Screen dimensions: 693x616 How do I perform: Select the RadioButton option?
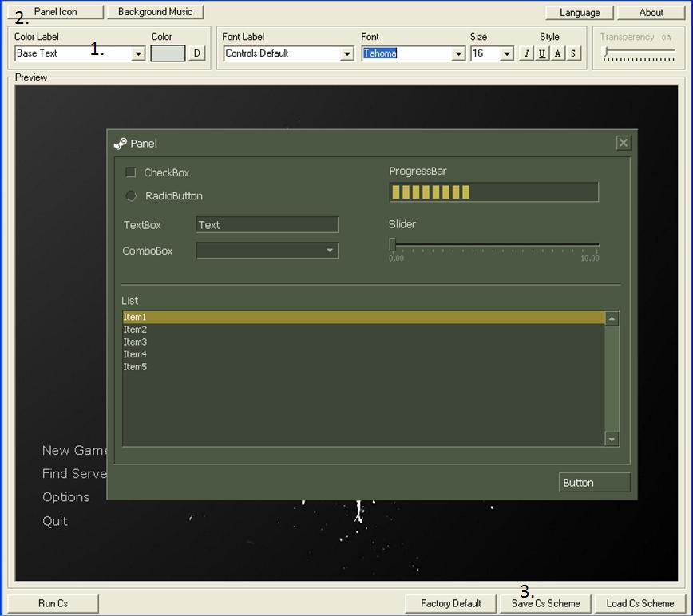point(131,195)
